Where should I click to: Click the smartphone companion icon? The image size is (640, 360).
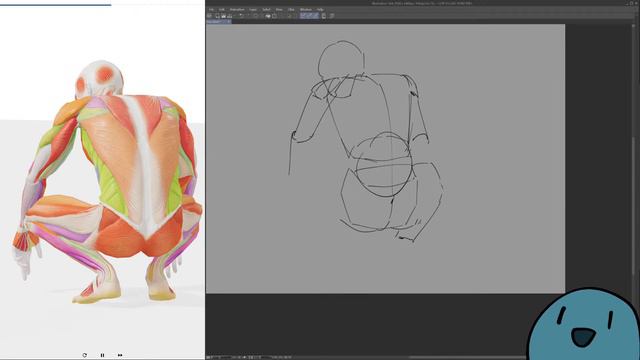point(324,16)
